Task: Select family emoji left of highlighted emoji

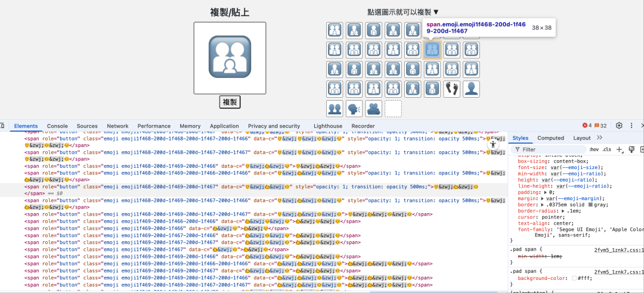Action: pyautogui.click(x=413, y=50)
